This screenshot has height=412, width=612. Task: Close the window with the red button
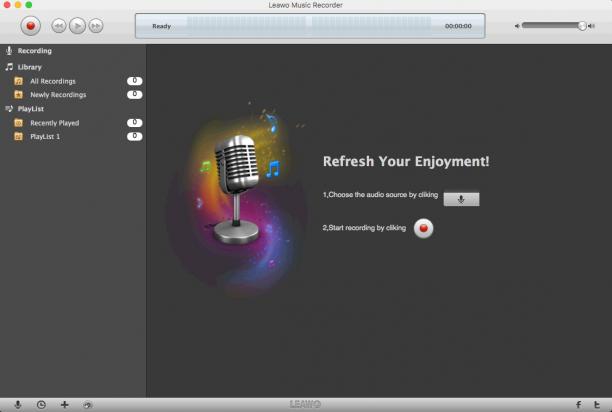coord(7,5)
